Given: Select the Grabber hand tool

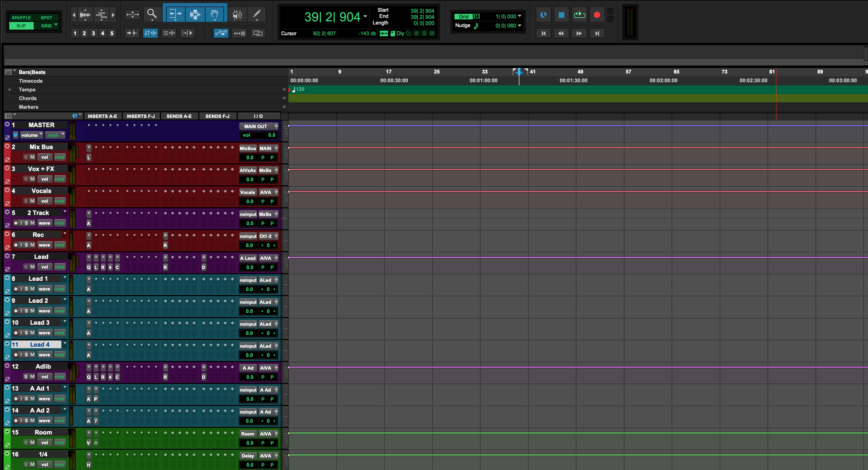Looking at the screenshot, I should pos(215,14).
